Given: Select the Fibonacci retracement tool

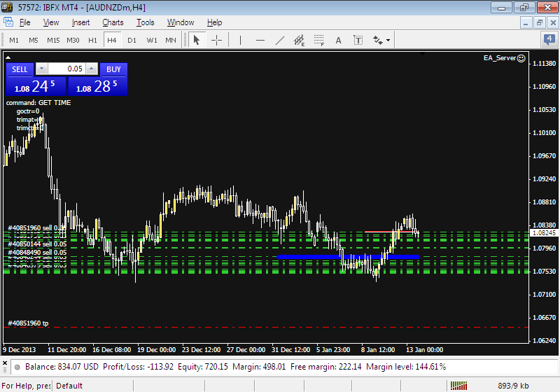Looking at the screenshot, I should point(319,40).
